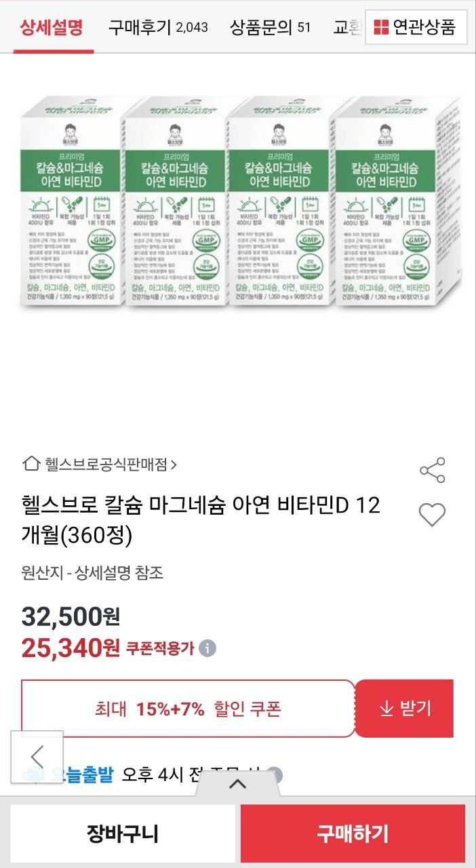Open 연관상품 related products button
This screenshot has height=868, width=476.
coord(416,27)
